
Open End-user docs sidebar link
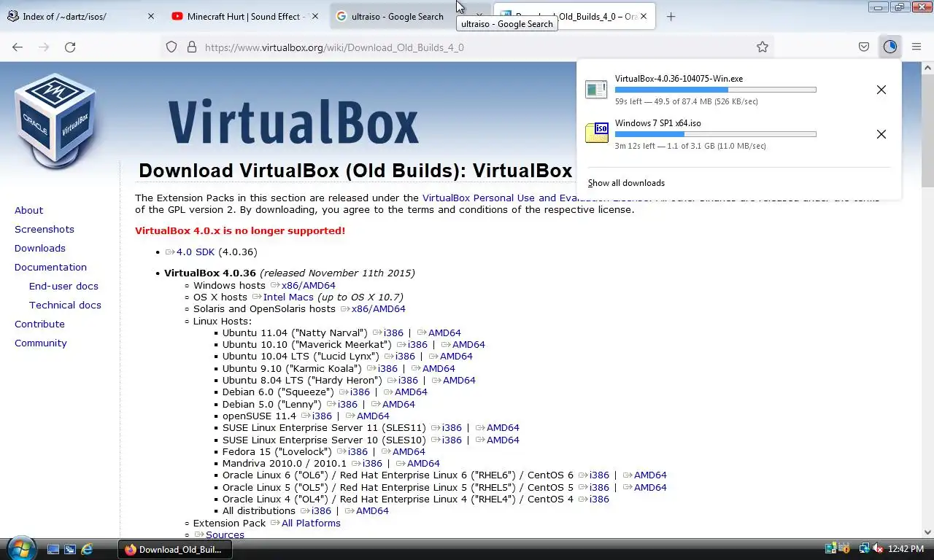[63, 286]
